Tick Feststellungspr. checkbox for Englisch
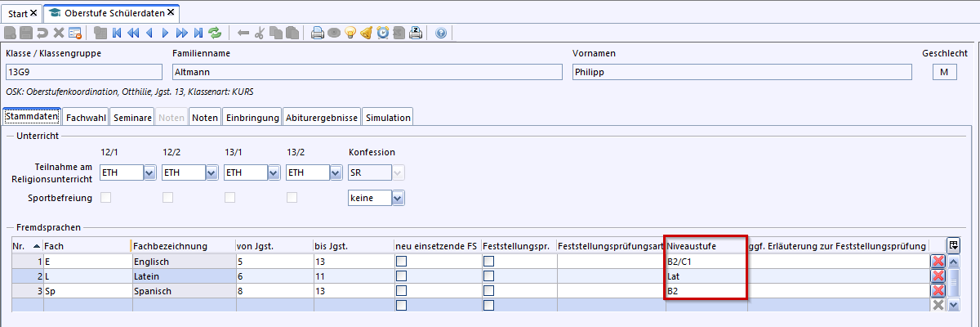The width and height of the screenshot is (980, 327). tap(488, 262)
